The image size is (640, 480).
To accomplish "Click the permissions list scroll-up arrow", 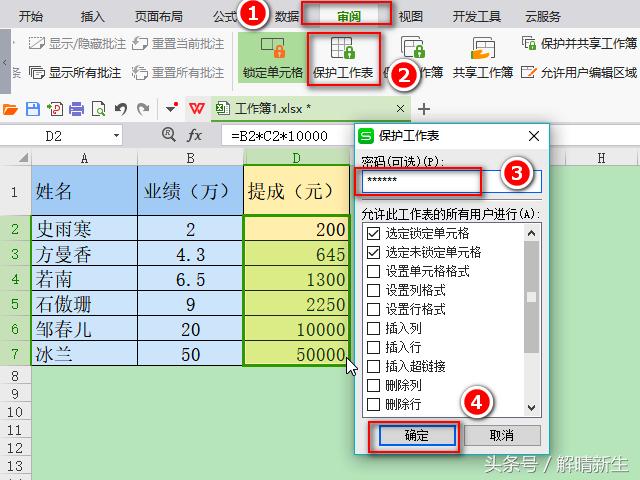I will point(531,233).
